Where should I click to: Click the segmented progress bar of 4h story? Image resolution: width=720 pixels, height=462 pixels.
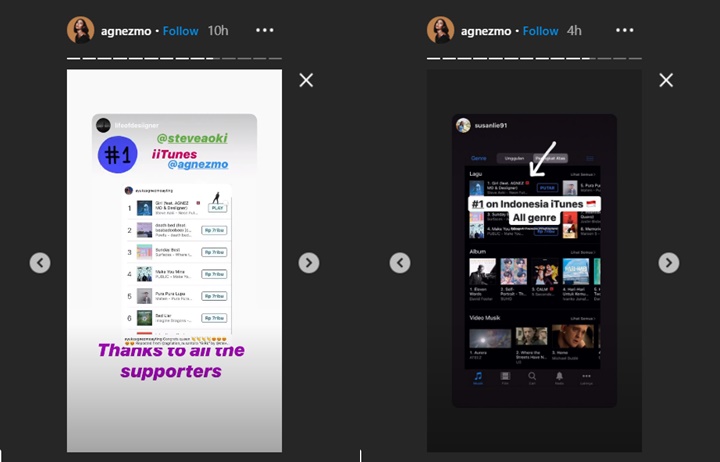(x=534, y=58)
